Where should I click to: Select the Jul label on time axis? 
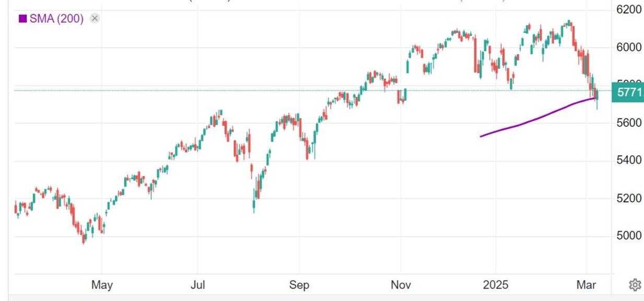pos(198,285)
